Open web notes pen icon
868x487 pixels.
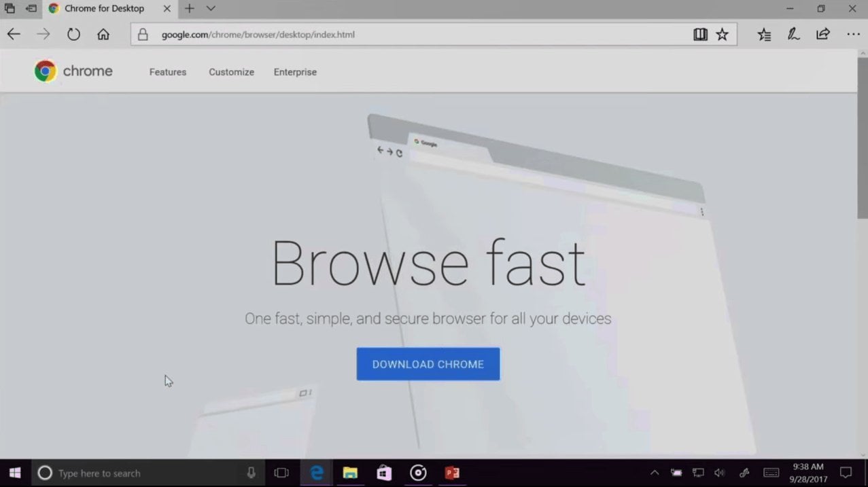pyautogui.click(x=793, y=35)
